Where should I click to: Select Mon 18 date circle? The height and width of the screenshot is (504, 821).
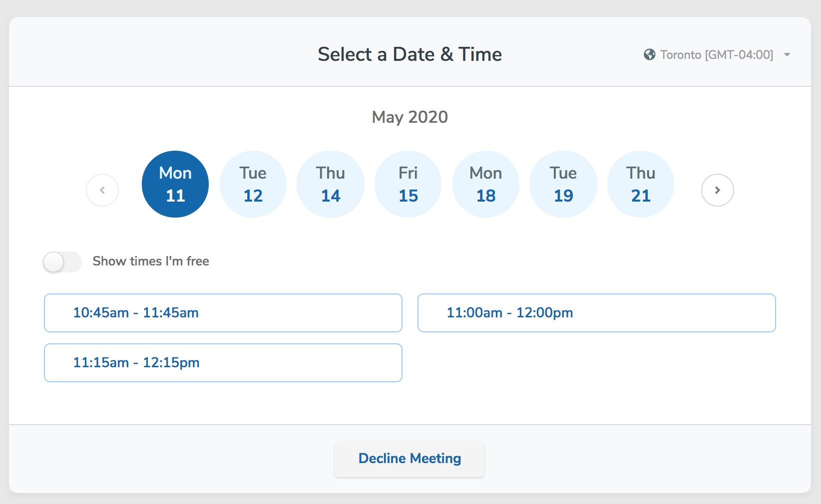pyautogui.click(x=486, y=184)
